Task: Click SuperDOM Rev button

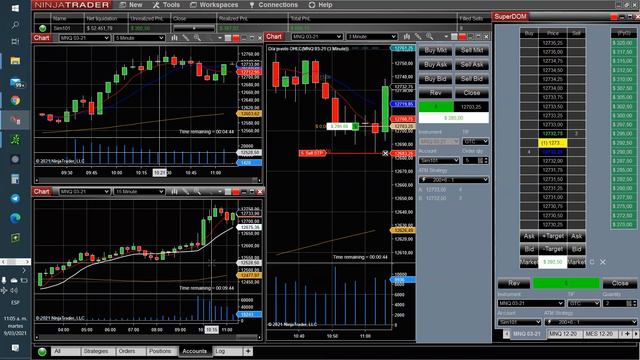Action: click(x=514, y=283)
